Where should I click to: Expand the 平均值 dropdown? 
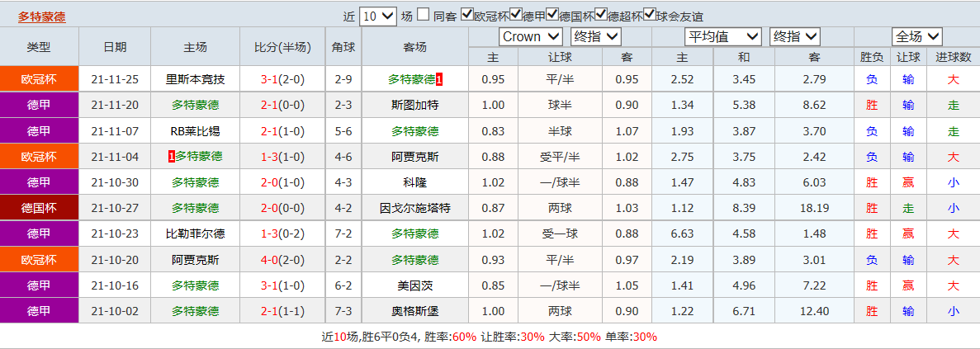[722, 37]
